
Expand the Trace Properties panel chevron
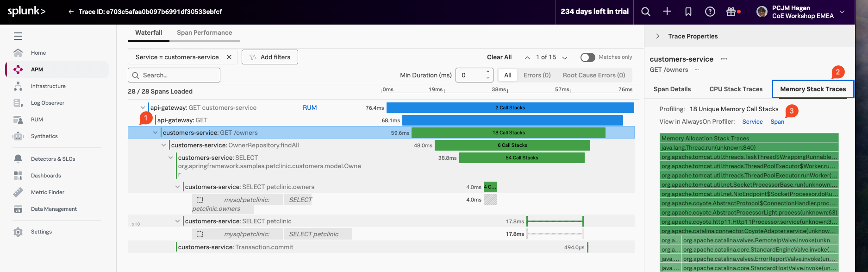click(657, 36)
